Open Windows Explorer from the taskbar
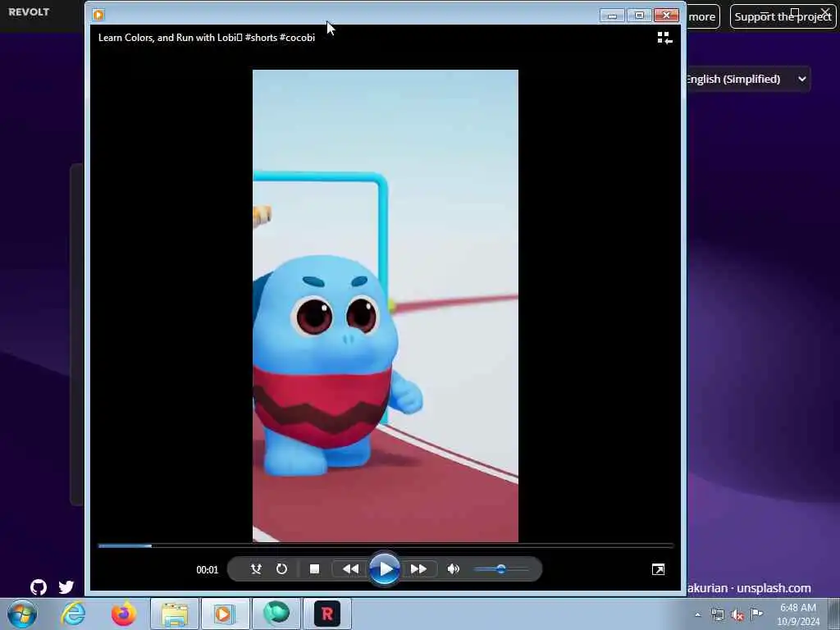The image size is (840, 630). point(175,614)
